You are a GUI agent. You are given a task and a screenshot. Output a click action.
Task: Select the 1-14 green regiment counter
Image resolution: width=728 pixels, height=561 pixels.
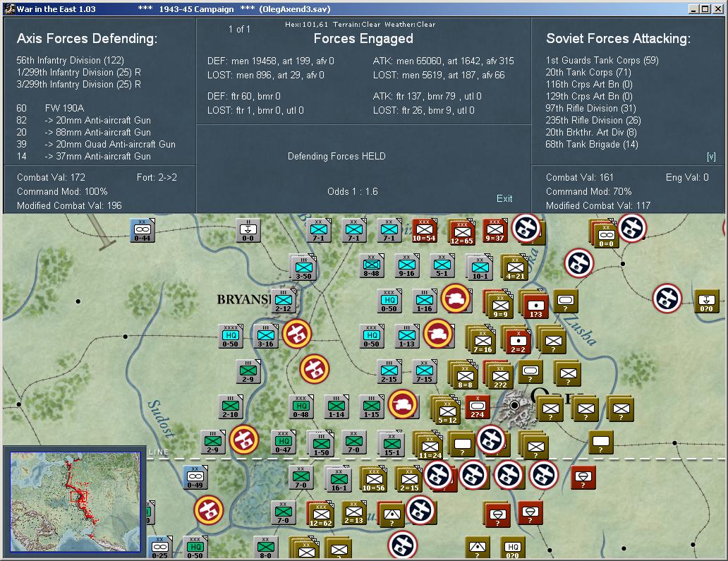click(336, 407)
